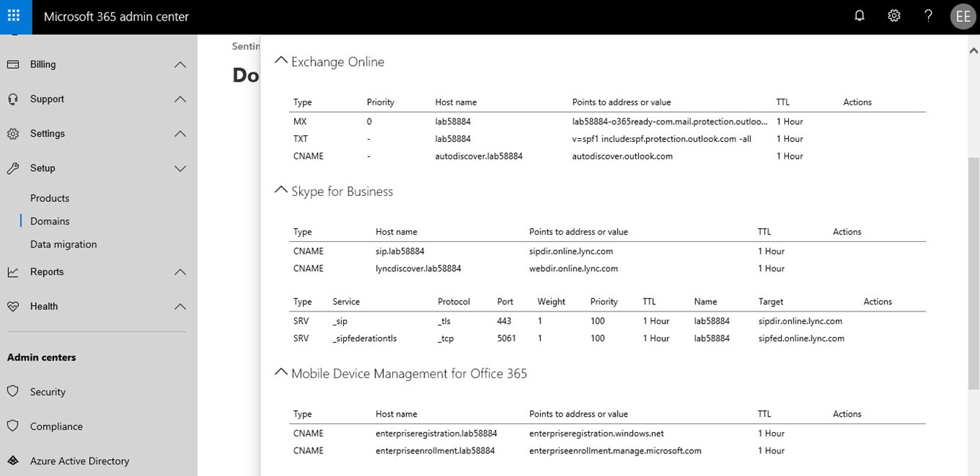Viewport: 980px width, 476px height.
Task: Expand the Billing menu chevron
Action: [x=180, y=65]
